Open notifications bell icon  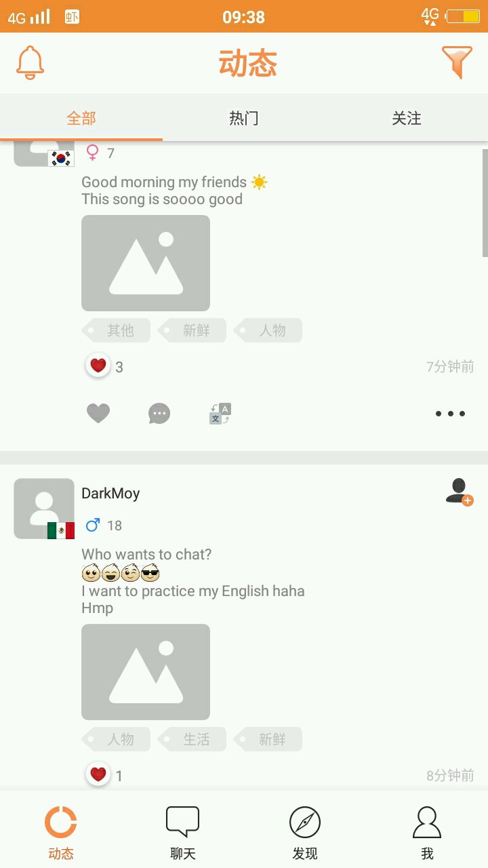click(30, 63)
